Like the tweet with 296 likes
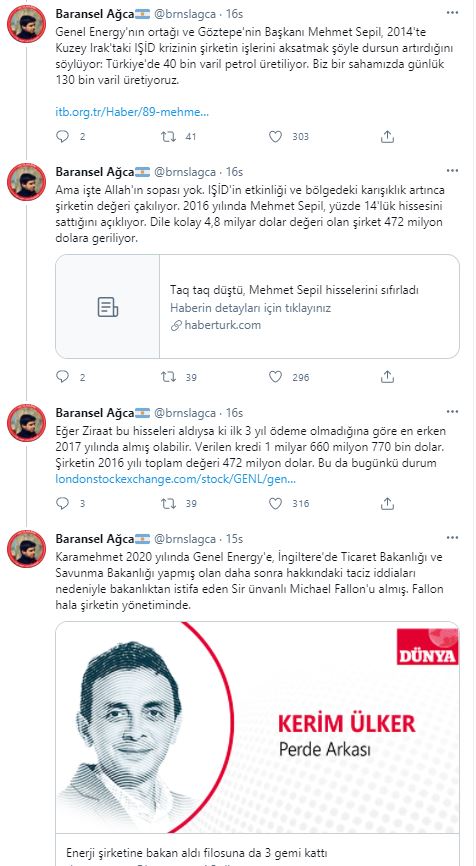 [x=276, y=377]
